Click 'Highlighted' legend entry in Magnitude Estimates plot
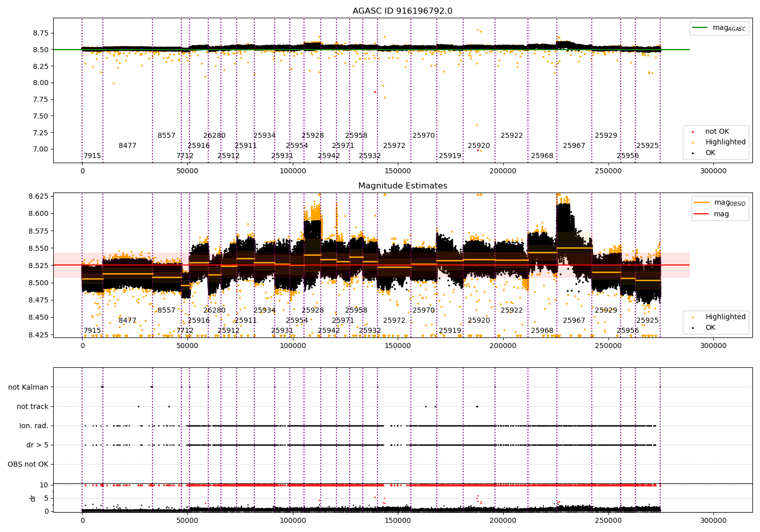 click(719, 317)
